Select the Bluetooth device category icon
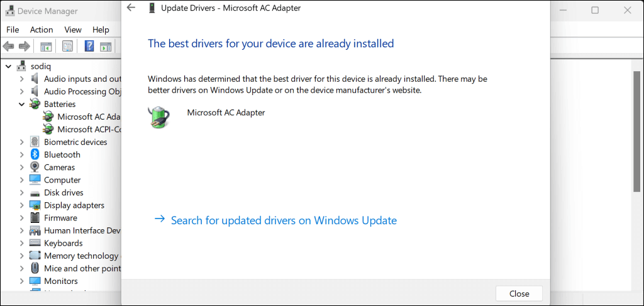Screen dimensions: 644x306 pyautogui.click(x=35, y=155)
